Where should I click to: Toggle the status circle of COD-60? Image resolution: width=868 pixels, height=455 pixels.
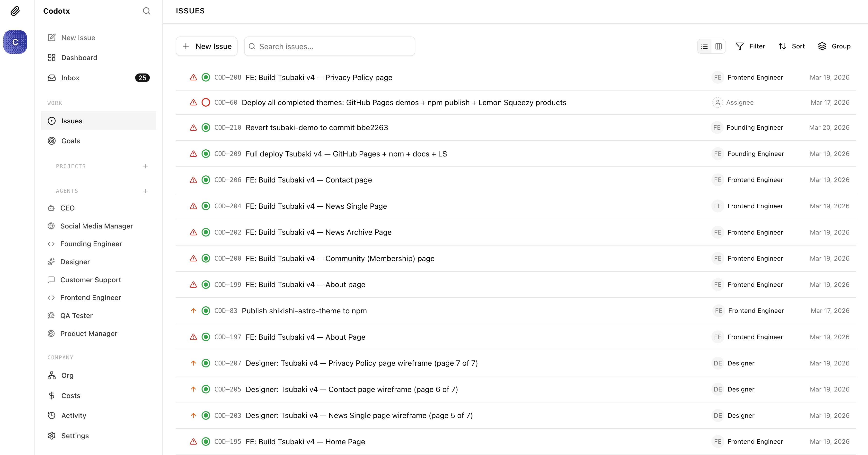pyautogui.click(x=205, y=102)
